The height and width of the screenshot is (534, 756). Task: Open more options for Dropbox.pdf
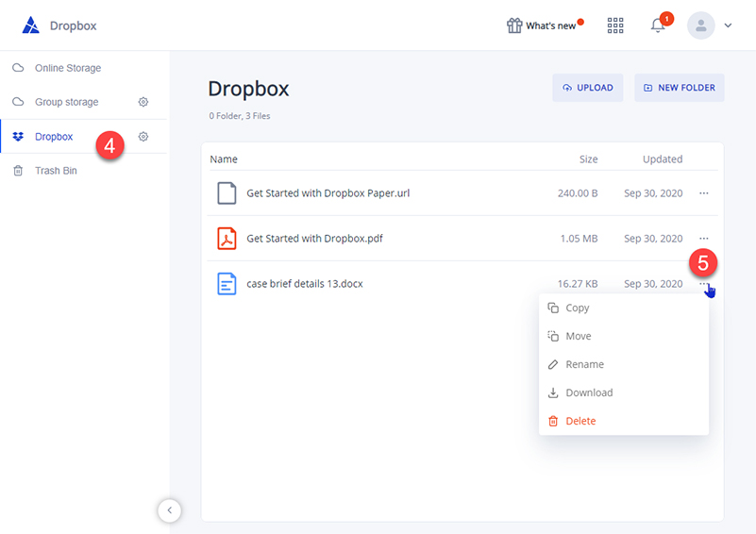click(704, 239)
